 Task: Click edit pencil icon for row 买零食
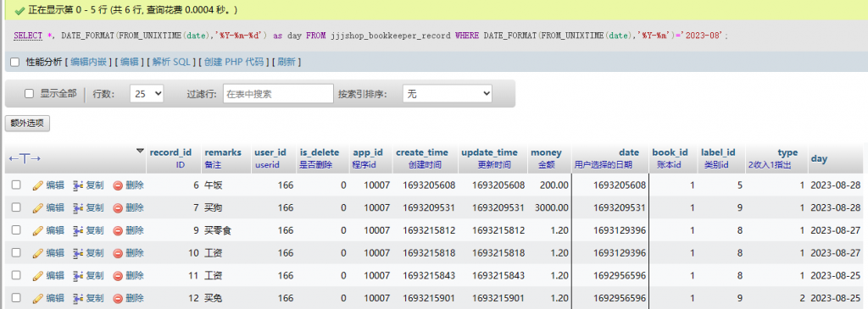[x=37, y=230]
